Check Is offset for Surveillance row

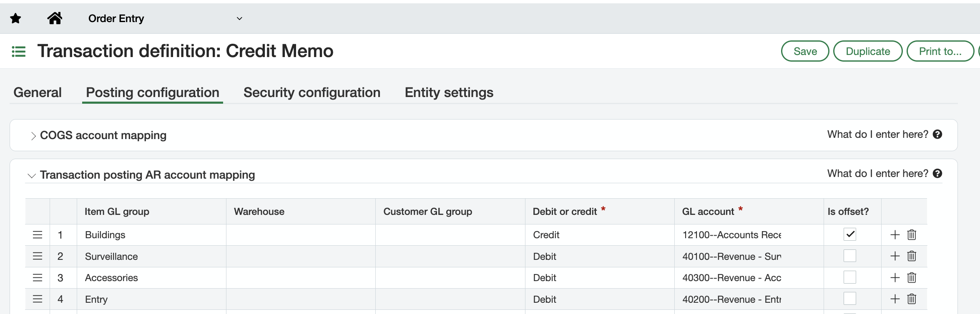(x=850, y=256)
